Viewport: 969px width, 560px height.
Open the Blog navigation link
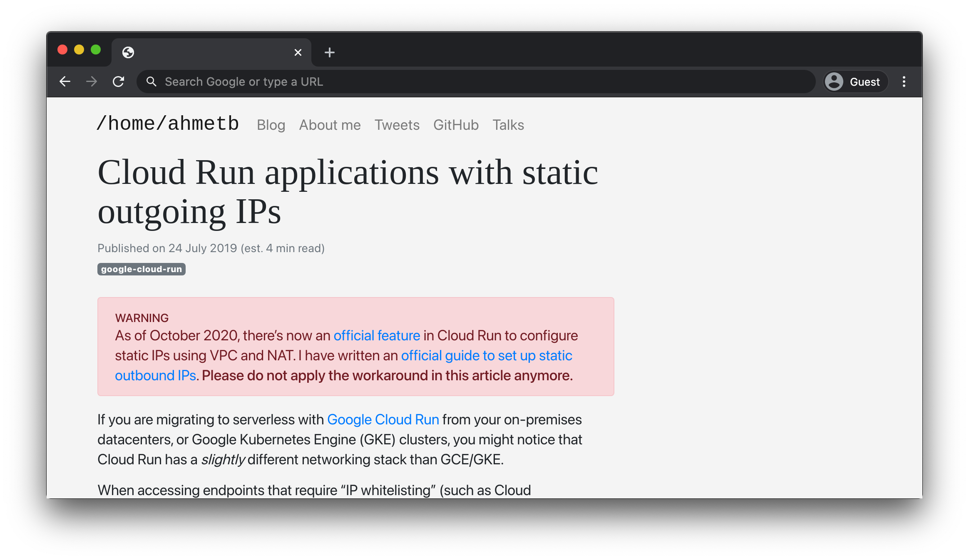tap(271, 125)
